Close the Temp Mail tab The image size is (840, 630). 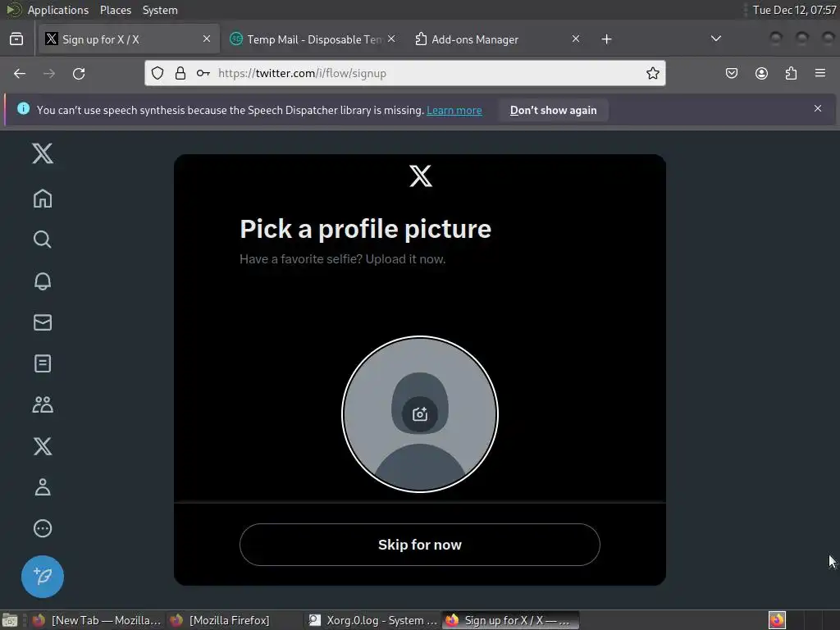coord(391,39)
